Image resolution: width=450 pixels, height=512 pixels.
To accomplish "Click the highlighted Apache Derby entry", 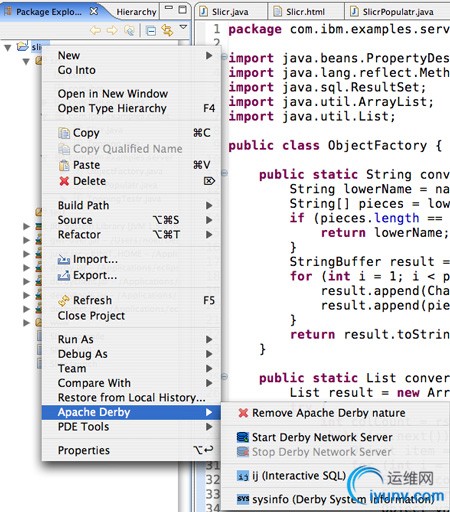I will [131, 412].
